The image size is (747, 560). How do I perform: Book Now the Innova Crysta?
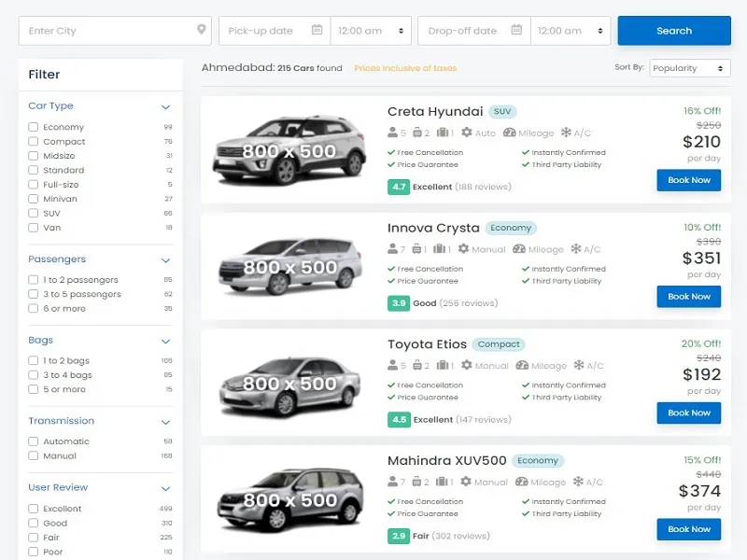[x=689, y=296]
